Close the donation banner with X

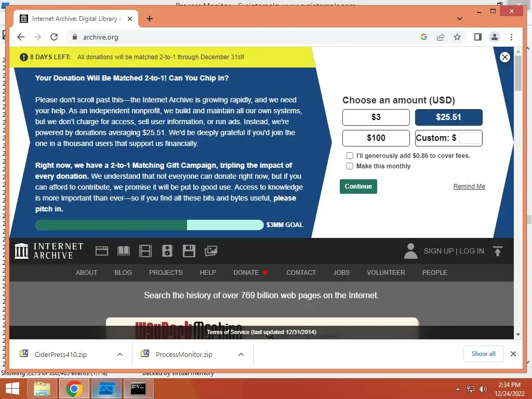coord(505,57)
